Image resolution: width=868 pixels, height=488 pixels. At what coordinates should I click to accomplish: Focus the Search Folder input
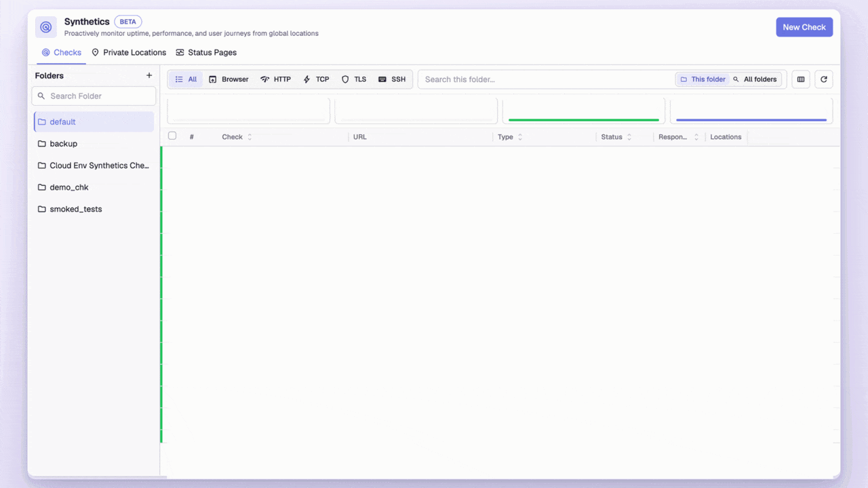pyautogui.click(x=94, y=96)
